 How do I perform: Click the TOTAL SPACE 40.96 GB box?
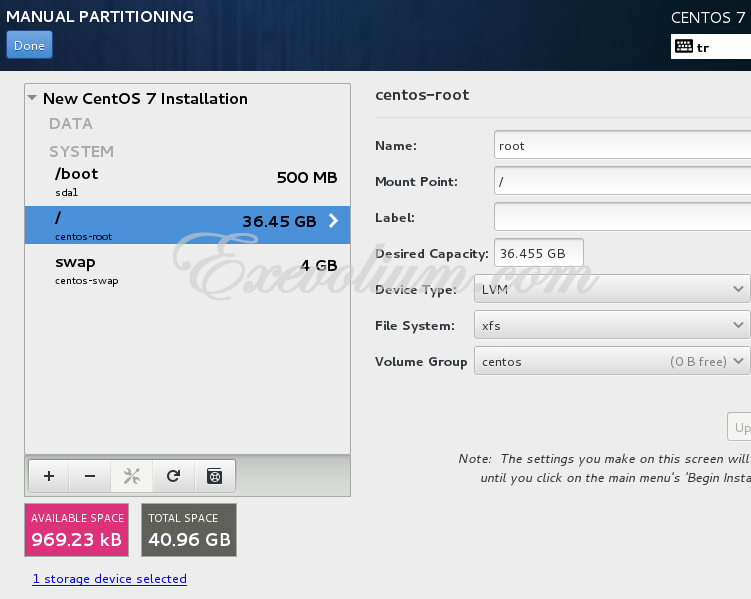(x=189, y=530)
